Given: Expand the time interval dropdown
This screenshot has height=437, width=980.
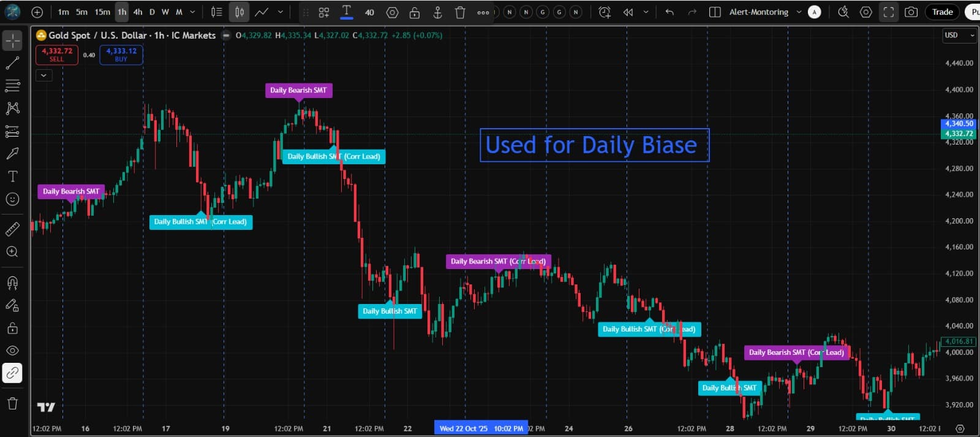Looking at the screenshot, I should click(193, 12).
